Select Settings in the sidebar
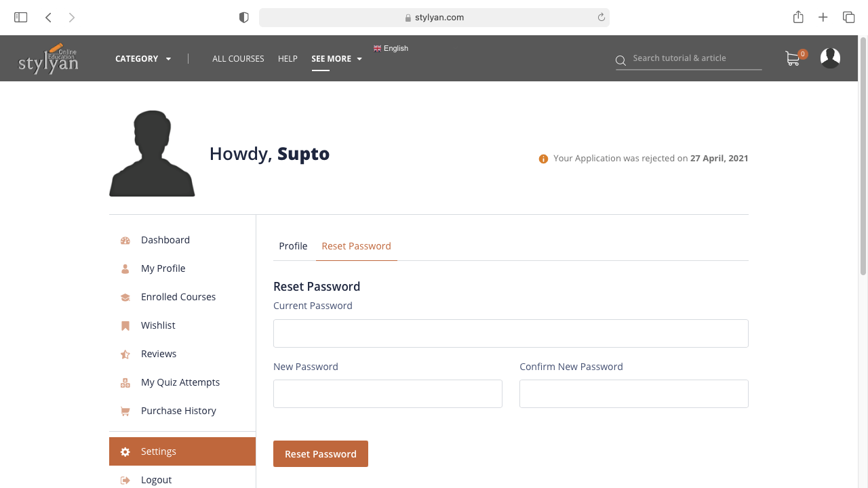868x488 pixels. coord(182,451)
